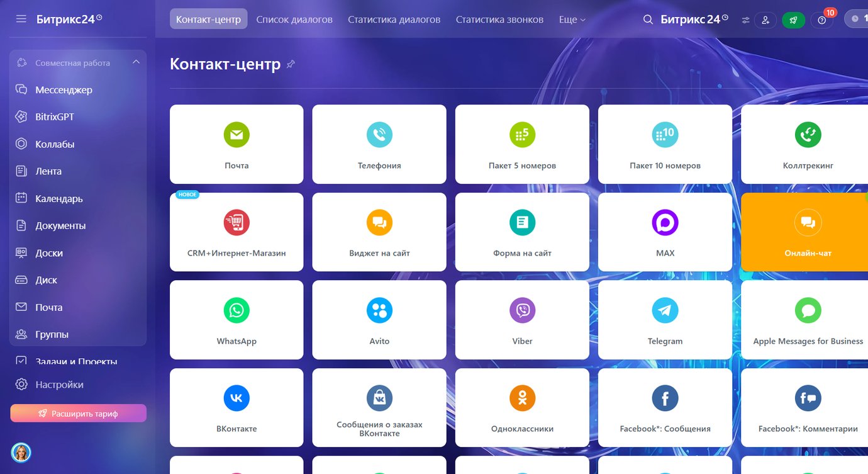Open help with the 10 notifications badge
The height and width of the screenshot is (474, 868).
click(822, 20)
